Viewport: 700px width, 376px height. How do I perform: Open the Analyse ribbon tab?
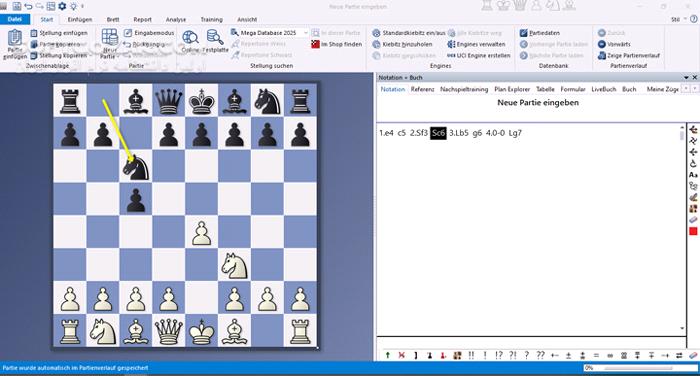coord(175,20)
